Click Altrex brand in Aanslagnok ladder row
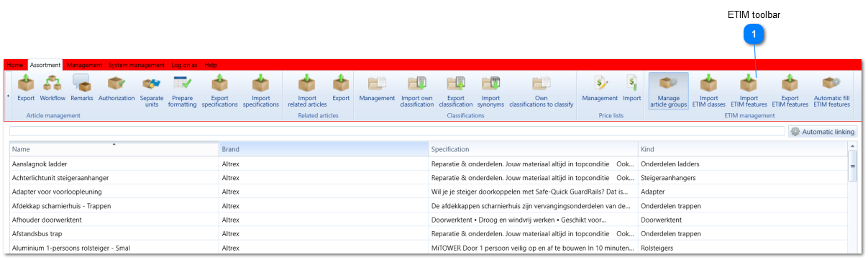Image resolution: width=868 pixels, height=260 pixels. click(x=324, y=163)
